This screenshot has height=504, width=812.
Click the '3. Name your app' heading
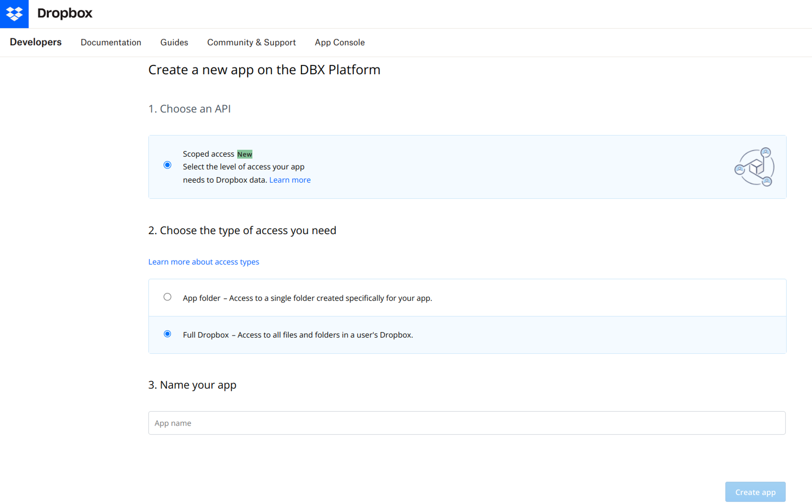(192, 385)
